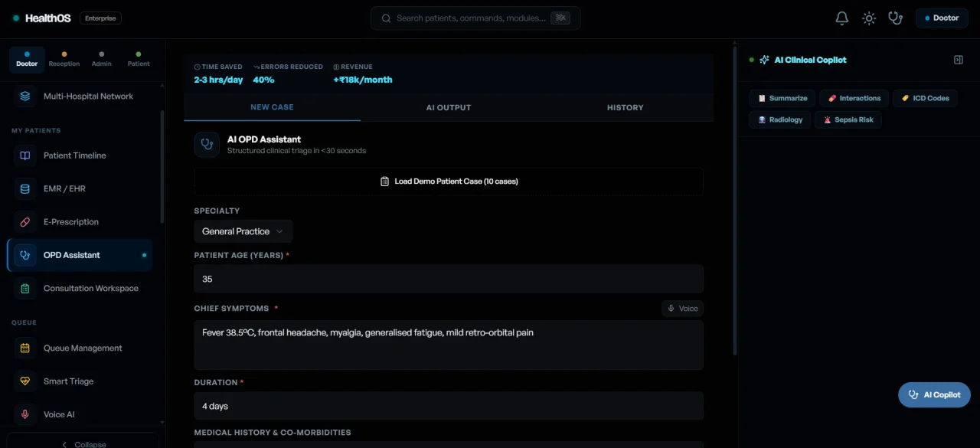Start Voice input for symptoms
The height and width of the screenshot is (448, 980).
pos(682,309)
